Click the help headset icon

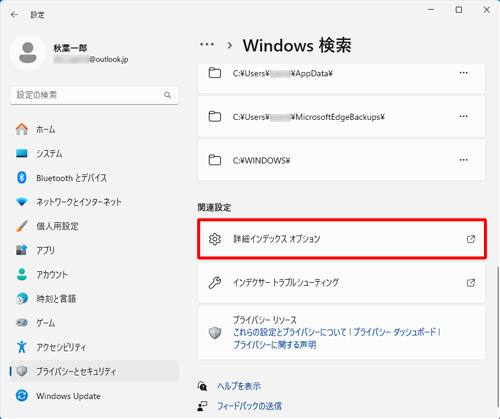pyautogui.click(x=202, y=386)
